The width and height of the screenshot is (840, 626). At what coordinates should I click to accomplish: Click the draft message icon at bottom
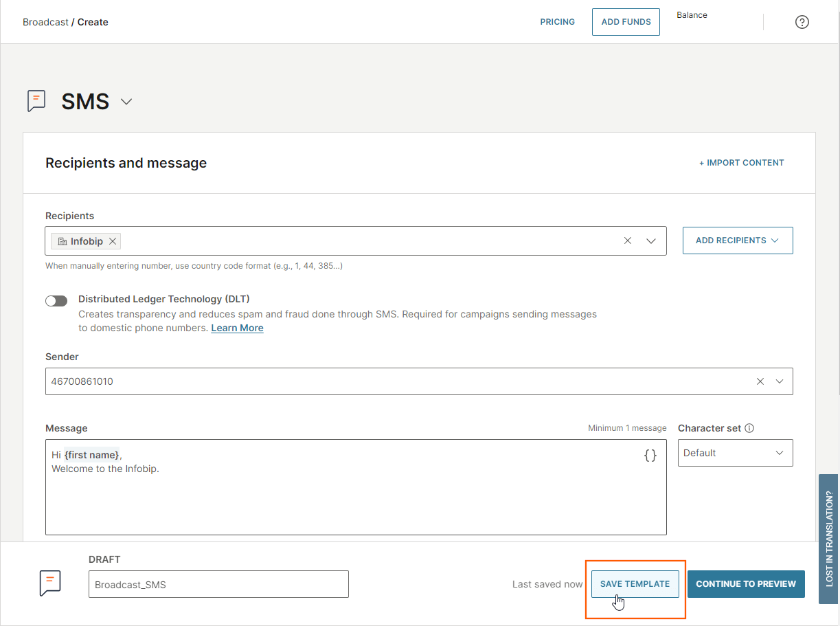(50, 583)
